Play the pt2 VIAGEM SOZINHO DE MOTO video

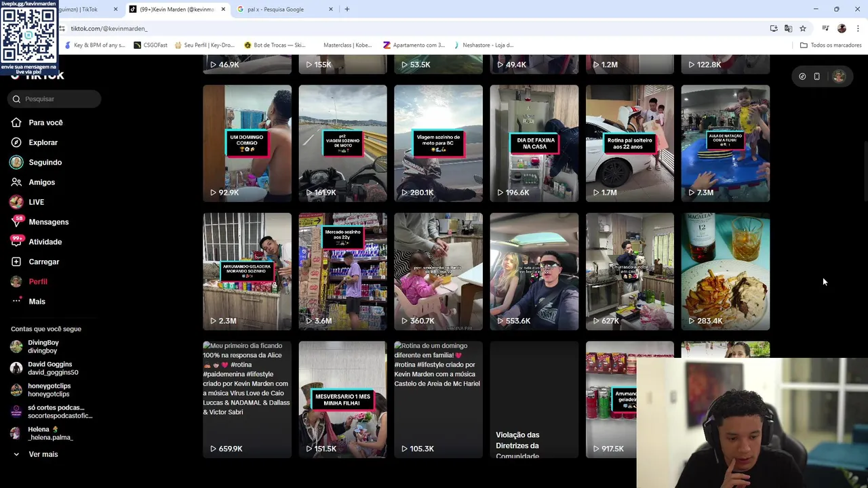[342, 143]
